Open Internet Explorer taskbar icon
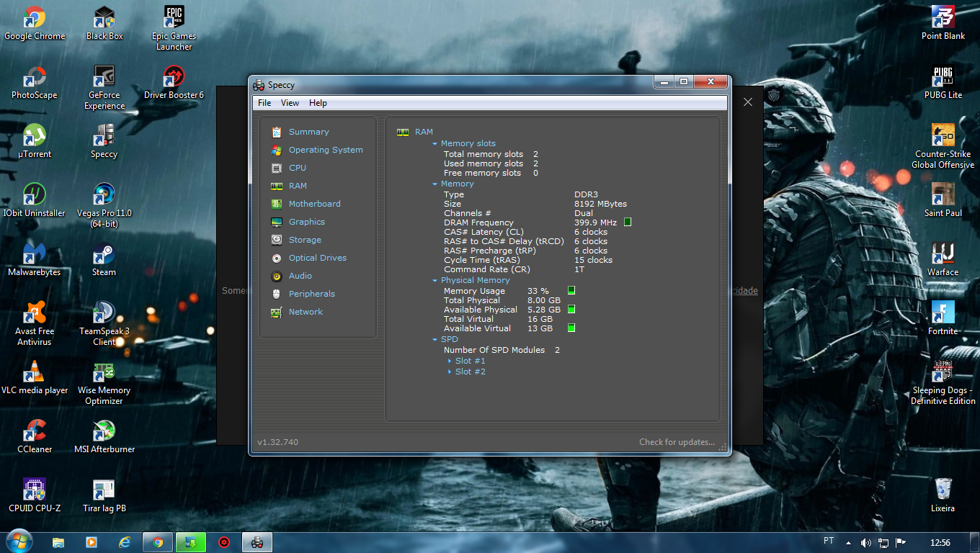The image size is (980, 553). click(125, 542)
